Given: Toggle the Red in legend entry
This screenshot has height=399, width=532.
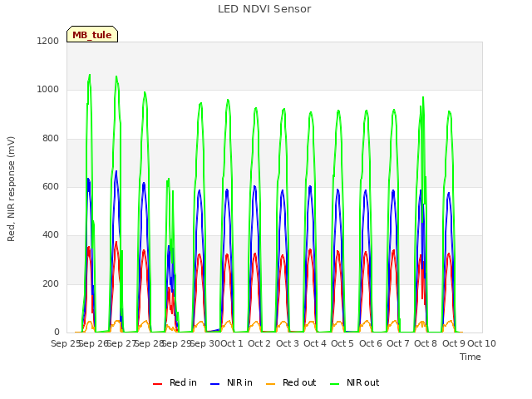Looking at the screenshot, I should 175,382.
